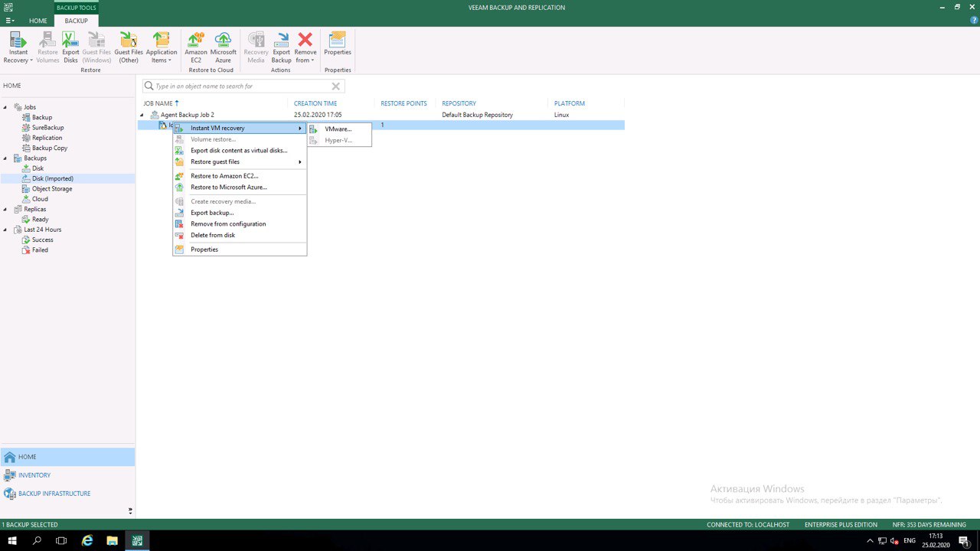Collapse the Replicas tree node
Image resolution: width=980 pixels, height=551 pixels.
tap(5, 209)
